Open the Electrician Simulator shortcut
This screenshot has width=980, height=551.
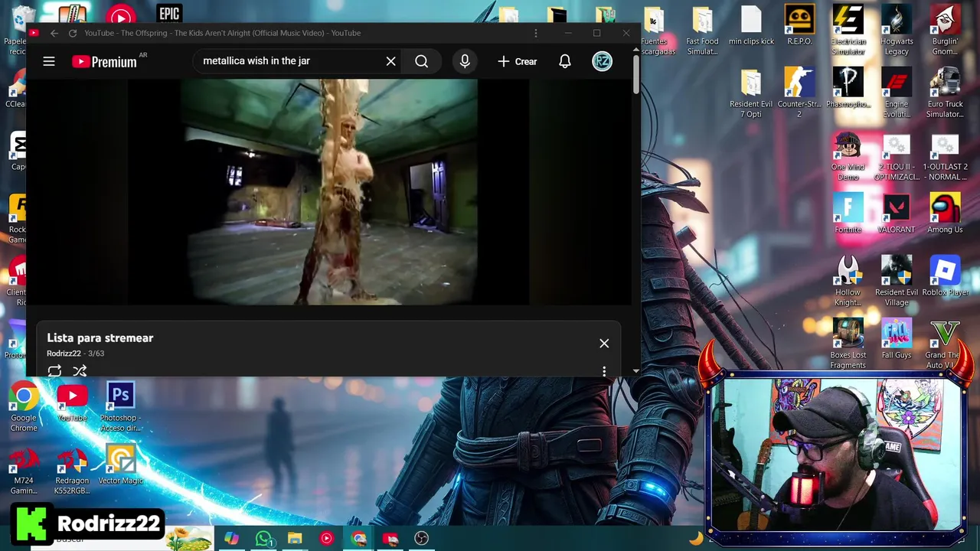[848, 31]
